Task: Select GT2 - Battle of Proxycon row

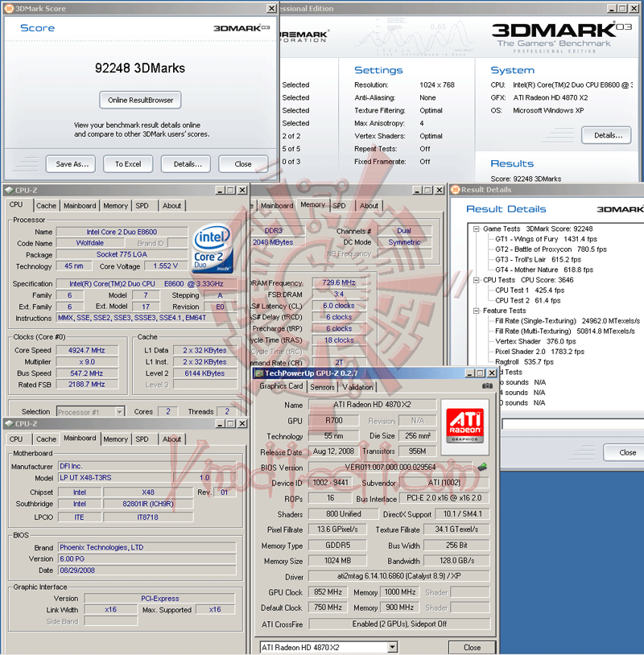Action: click(x=551, y=249)
